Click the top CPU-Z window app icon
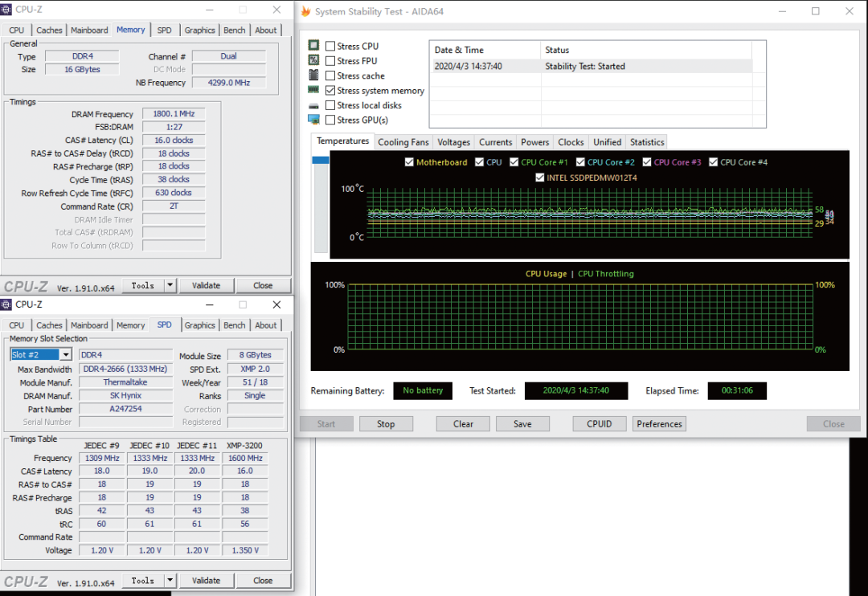Image resolution: width=868 pixels, height=596 pixels. 6,10
